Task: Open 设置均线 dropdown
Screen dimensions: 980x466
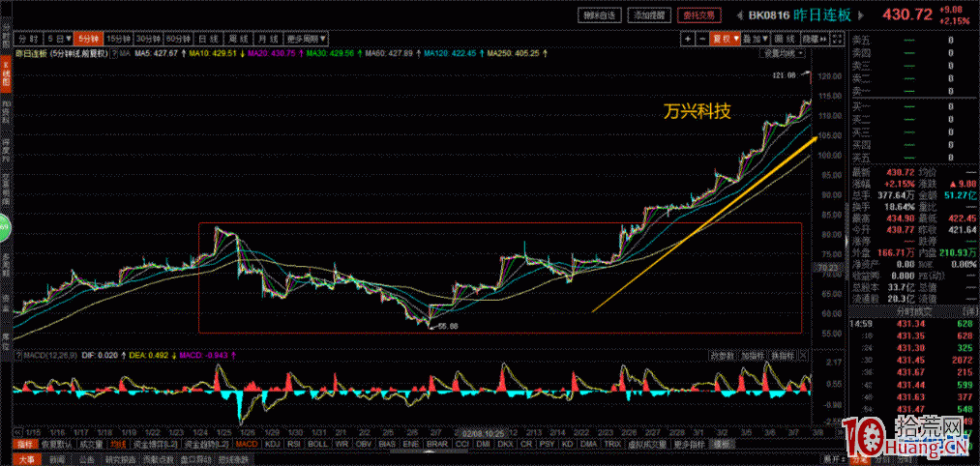Action: [783, 54]
